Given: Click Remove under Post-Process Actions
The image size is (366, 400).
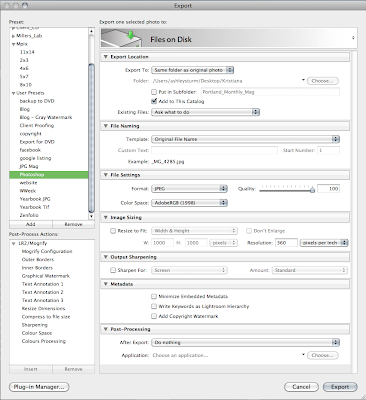Looking at the screenshot, I should (x=73, y=369).
